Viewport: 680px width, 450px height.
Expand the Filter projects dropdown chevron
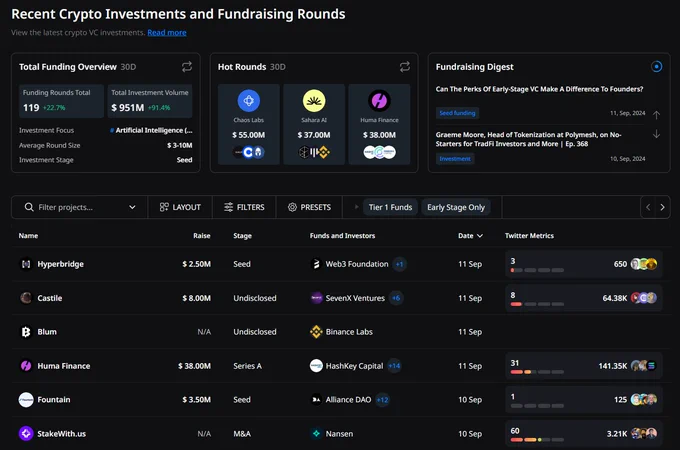point(132,207)
